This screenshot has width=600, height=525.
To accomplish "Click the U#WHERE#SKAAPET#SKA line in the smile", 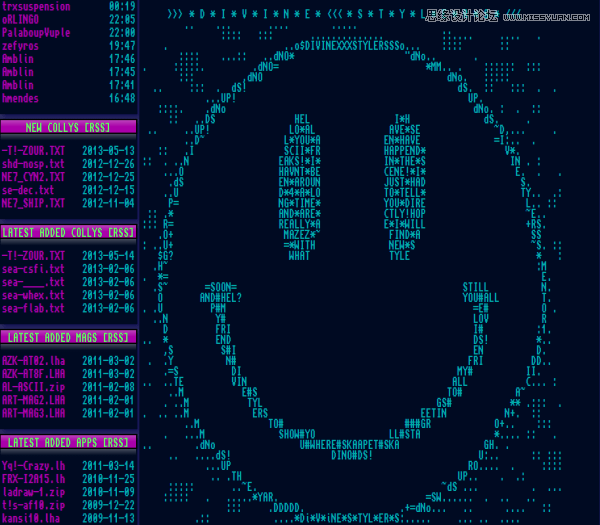I will coord(349,445).
